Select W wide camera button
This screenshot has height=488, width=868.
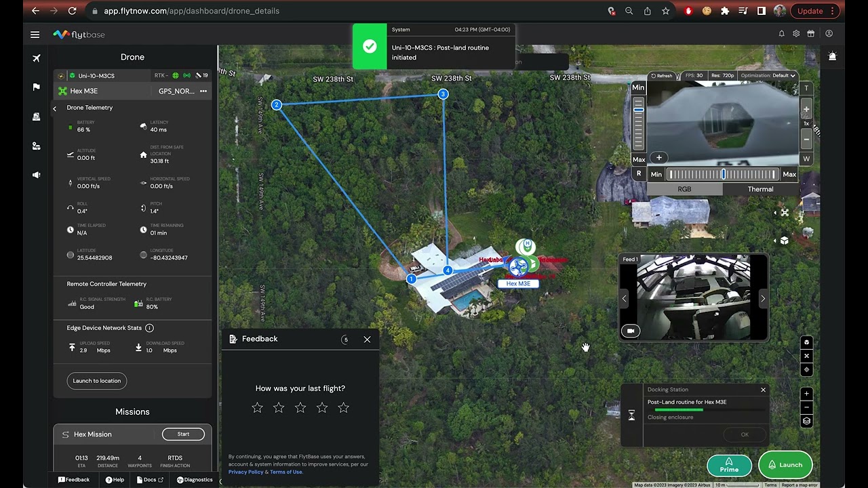[806, 159]
